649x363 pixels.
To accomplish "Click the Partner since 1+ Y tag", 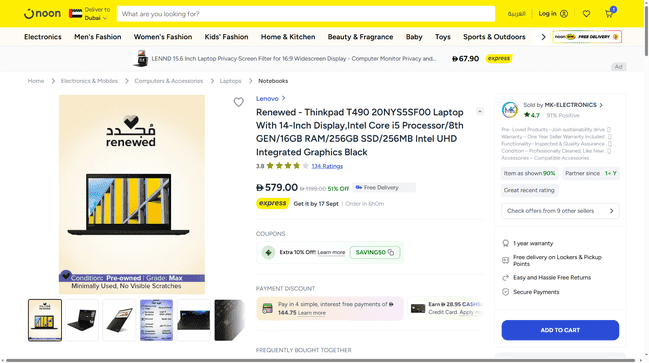I will pyautogui.click(x=591, y=173).
